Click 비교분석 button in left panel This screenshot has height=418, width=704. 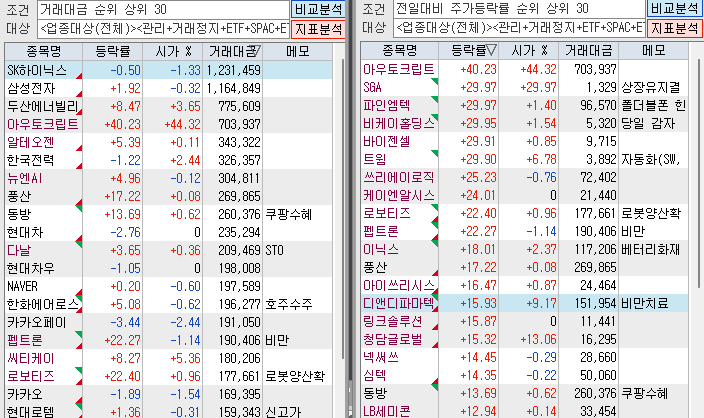[x=318, y=9]
